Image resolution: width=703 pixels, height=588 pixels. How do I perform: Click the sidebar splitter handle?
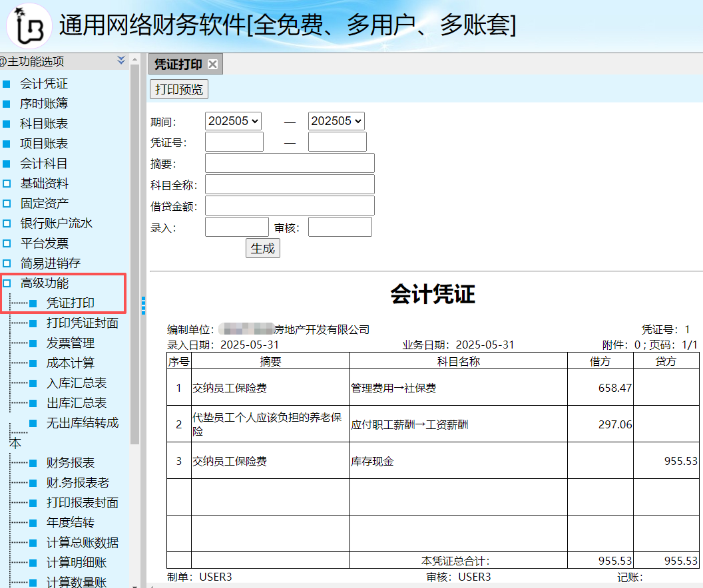143,305
